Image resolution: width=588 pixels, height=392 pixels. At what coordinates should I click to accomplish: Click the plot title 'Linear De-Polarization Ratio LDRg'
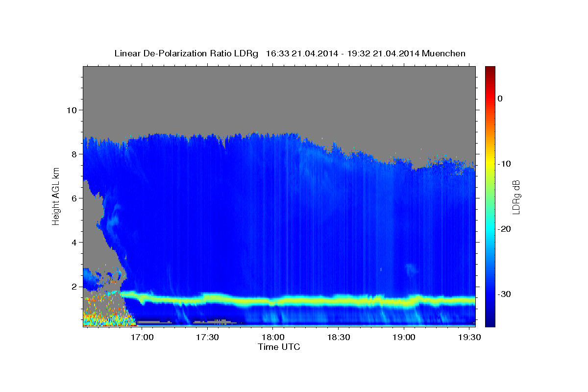pos(186,53)
